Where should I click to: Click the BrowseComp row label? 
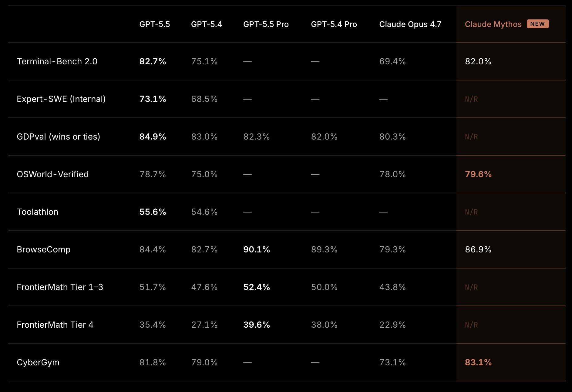(43, 249)
